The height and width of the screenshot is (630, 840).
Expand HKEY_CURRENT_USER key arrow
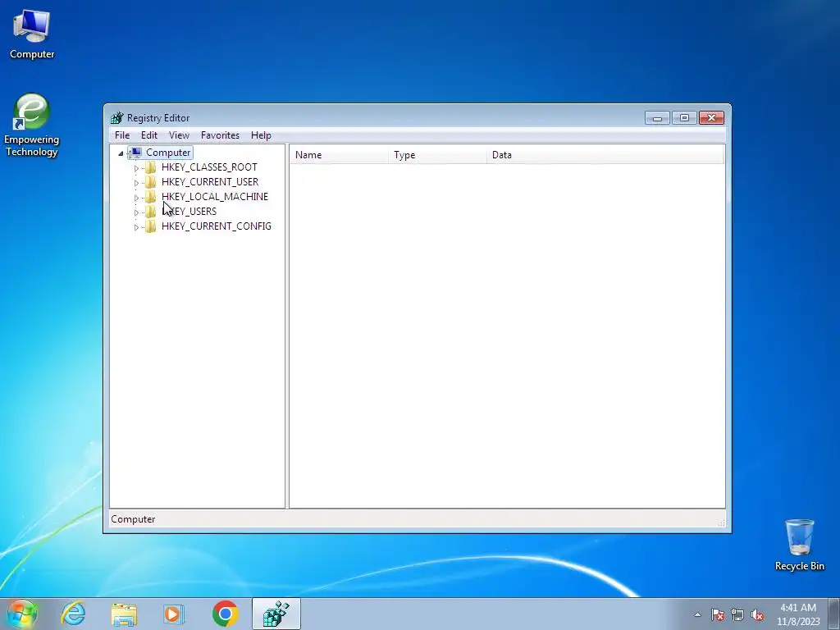pos(136,183)
